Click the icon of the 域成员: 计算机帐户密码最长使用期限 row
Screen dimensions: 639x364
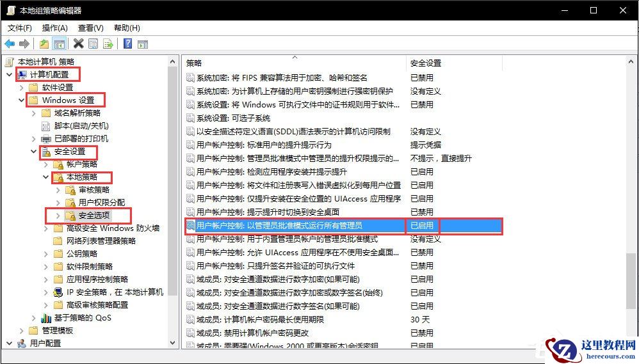(x=190, y=320)
